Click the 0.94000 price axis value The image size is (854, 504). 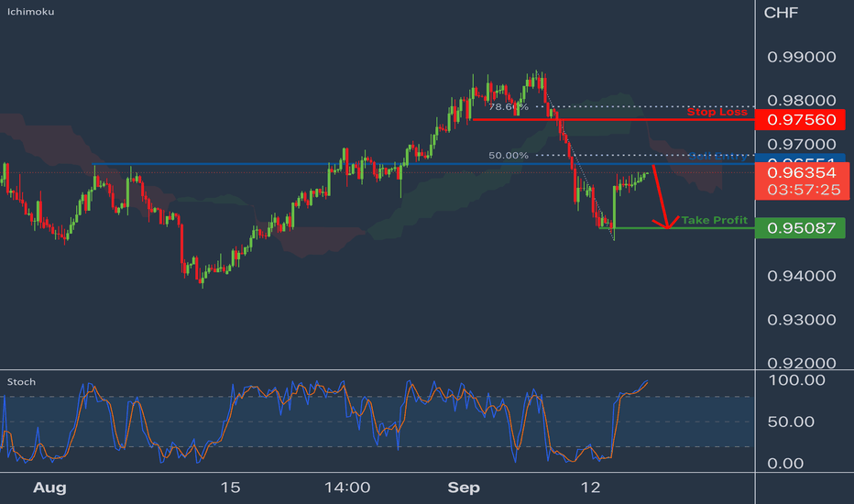coord(801,276)
